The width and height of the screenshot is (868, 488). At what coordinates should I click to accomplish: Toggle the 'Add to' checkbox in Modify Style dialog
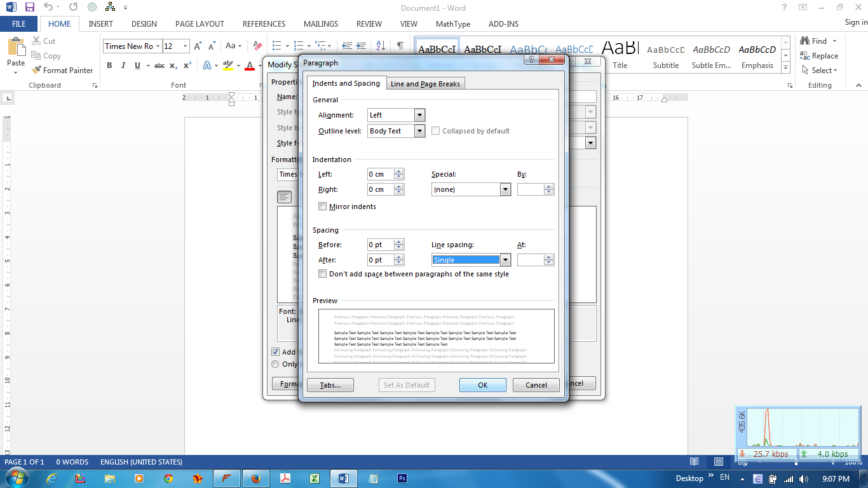pyautogui.click(x=275, y=351)
